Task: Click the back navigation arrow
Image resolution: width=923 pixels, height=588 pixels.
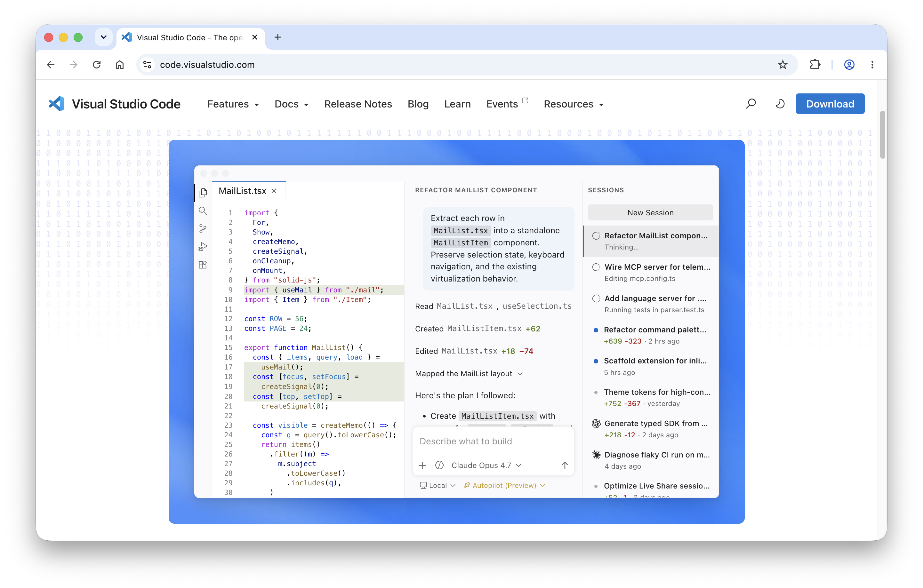Action: pos(51,64)
